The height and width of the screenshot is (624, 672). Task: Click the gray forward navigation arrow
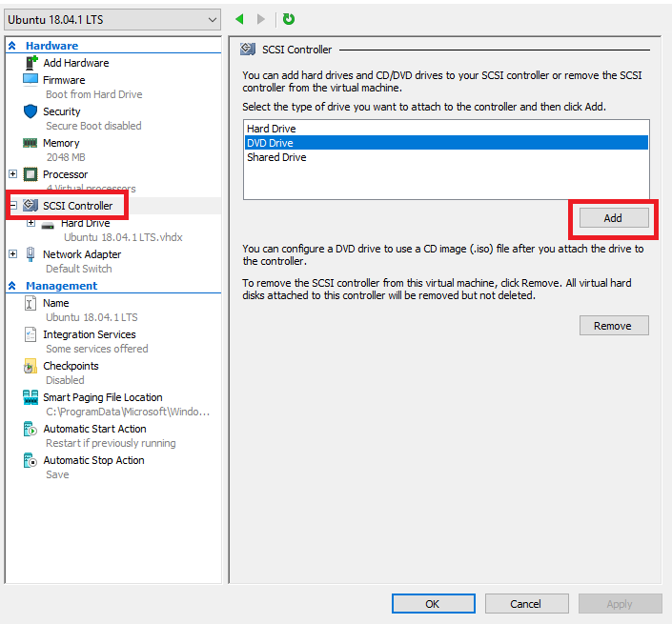260,19
